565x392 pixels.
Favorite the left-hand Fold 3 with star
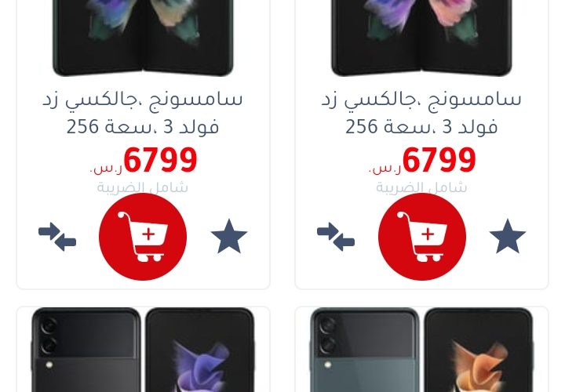[229, 237]
